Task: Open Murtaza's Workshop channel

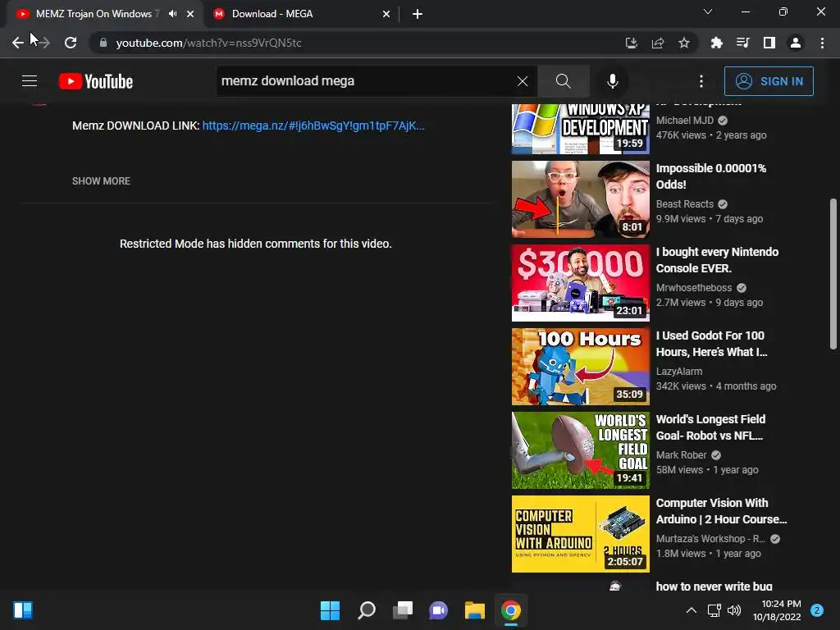Action: pyautogui.click(x=710, y=538)
